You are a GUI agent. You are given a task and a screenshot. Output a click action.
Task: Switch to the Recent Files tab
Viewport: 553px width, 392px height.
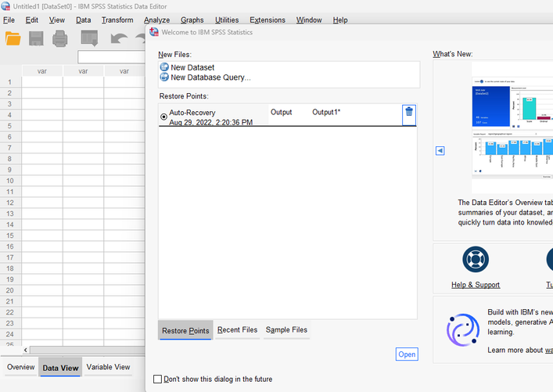point(237,330)
